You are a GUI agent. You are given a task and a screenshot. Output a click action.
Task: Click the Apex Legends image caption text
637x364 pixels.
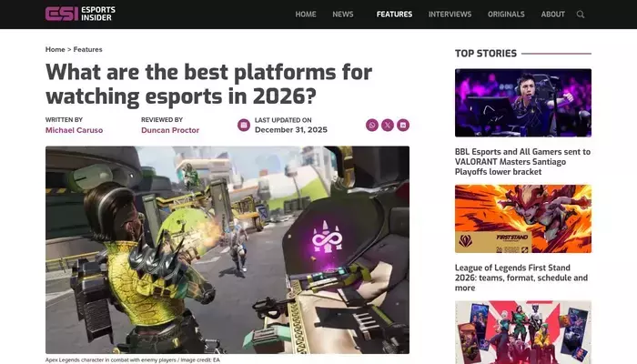[x=133, y=360]
